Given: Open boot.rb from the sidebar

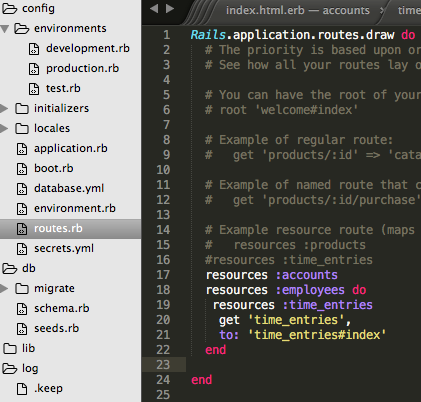Looking at the screenshot, I should [x=54, y=169].
